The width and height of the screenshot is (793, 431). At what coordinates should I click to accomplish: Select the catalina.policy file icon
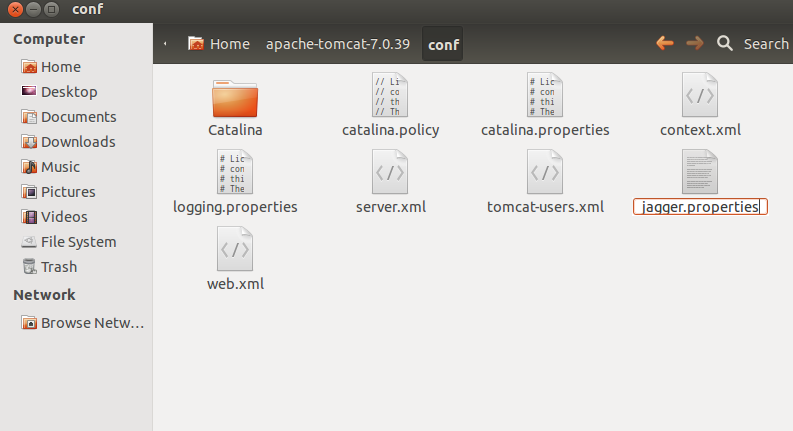[x=390, y=95]
